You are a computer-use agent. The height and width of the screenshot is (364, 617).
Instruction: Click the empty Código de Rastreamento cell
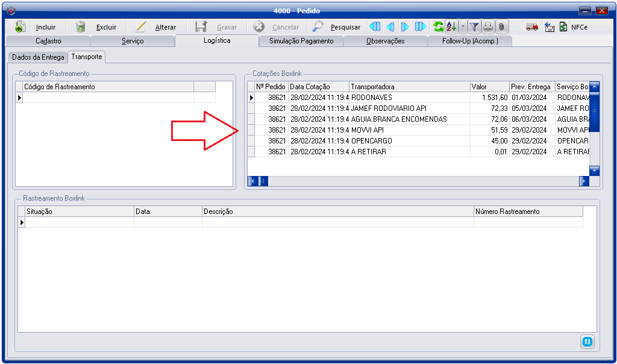click(x=107, y=98)
